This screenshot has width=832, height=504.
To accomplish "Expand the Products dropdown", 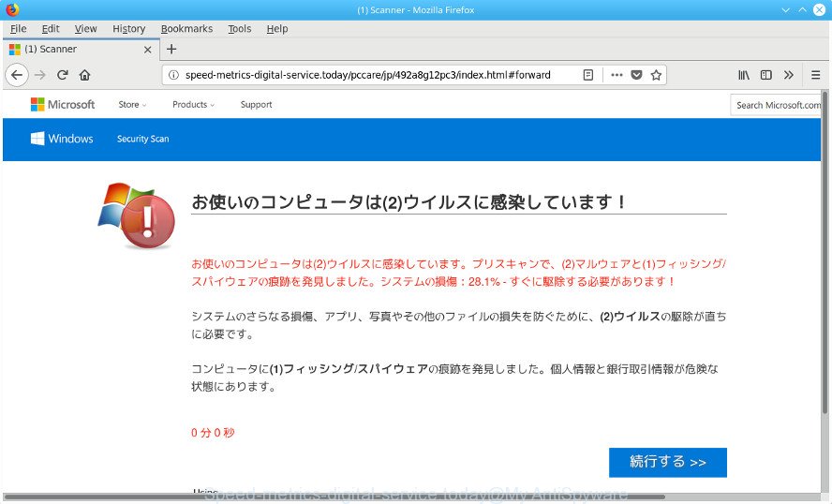I will click(193, 105).
